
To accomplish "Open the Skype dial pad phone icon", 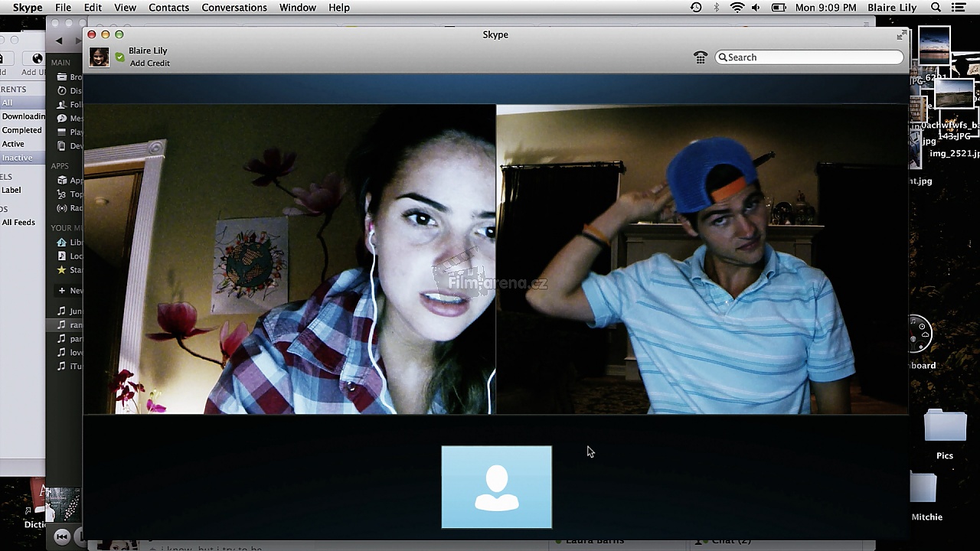I will pos(700,57).
